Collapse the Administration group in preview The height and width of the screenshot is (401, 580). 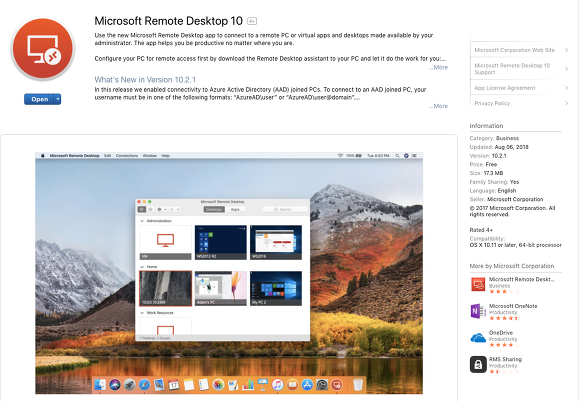142,221
